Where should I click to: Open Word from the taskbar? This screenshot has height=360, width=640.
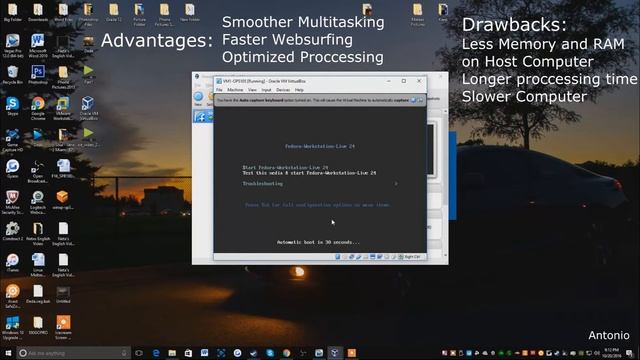click(x=204, y=353)
